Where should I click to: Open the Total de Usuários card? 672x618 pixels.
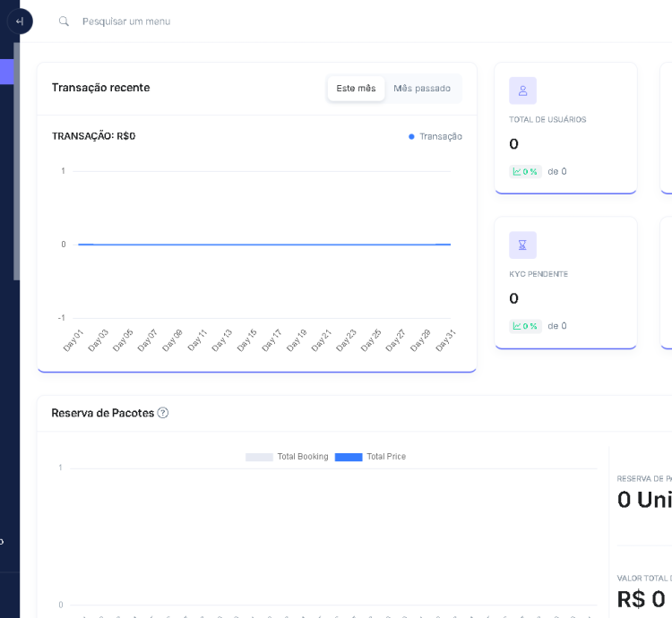coord(565,127)
